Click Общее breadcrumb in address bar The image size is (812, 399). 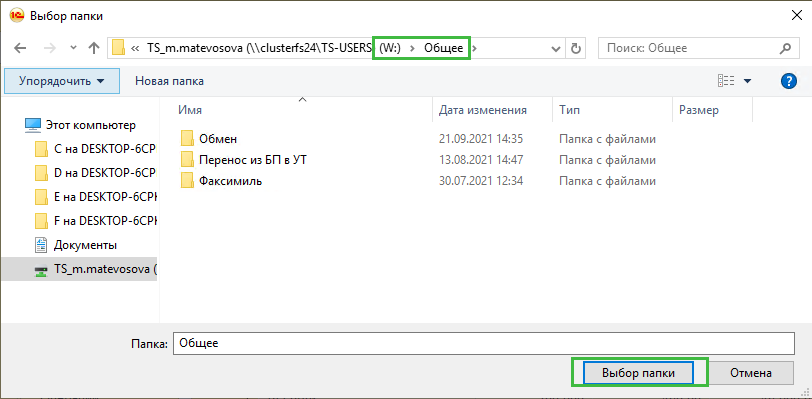443,48
